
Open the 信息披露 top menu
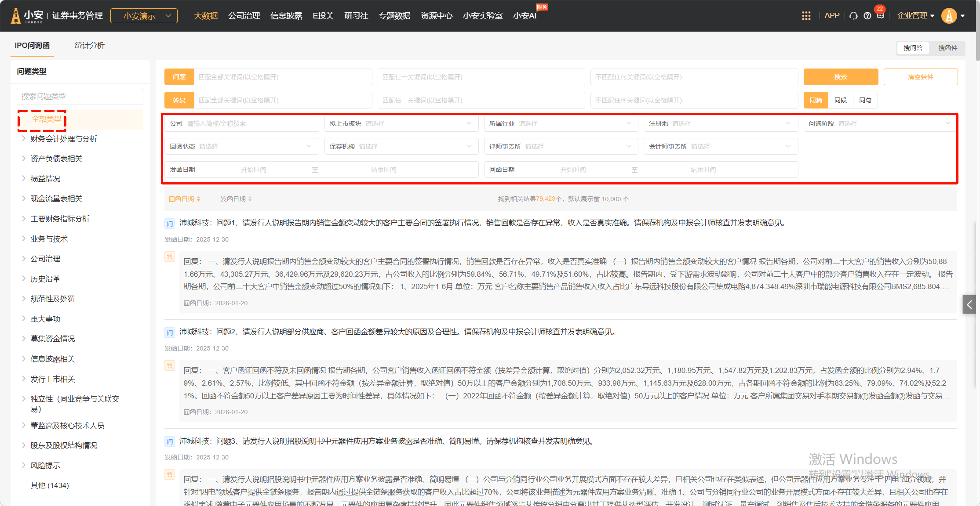click(286, 16)
